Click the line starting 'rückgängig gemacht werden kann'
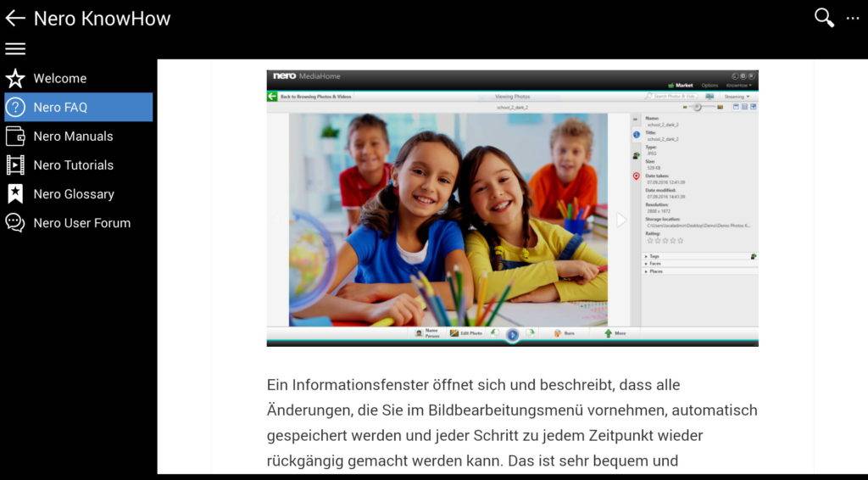 (472, 460)
